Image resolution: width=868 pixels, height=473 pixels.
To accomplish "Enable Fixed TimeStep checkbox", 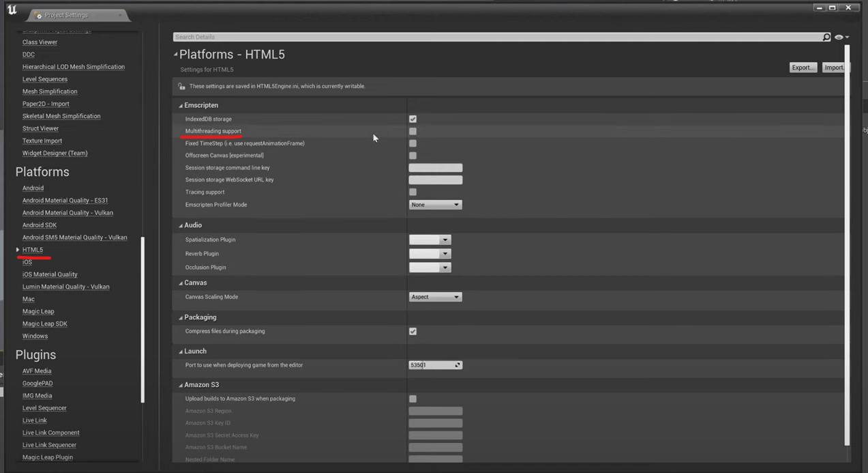I will (413, 143).
